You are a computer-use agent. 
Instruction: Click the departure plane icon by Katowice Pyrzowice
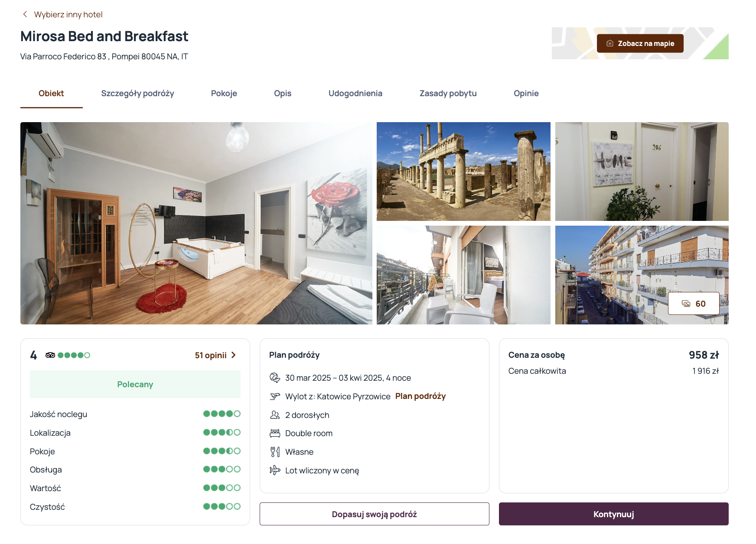click(x=275, y=396)
